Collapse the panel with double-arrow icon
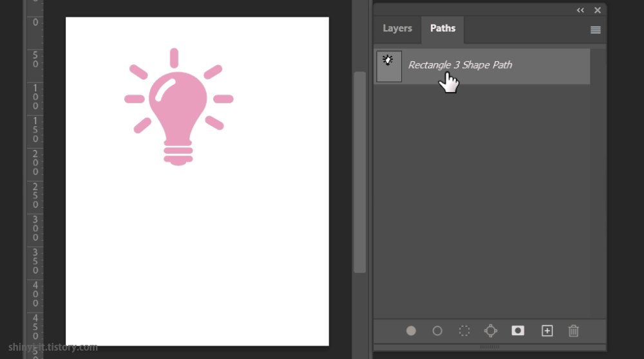Image resolution: width=644 pixels, height=359 pixels. click(x=580, y=10)
